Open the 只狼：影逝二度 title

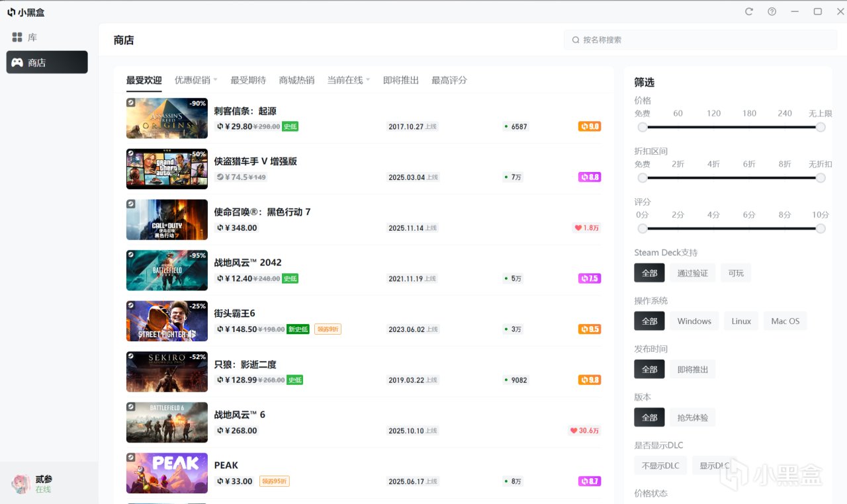[245, 364]
